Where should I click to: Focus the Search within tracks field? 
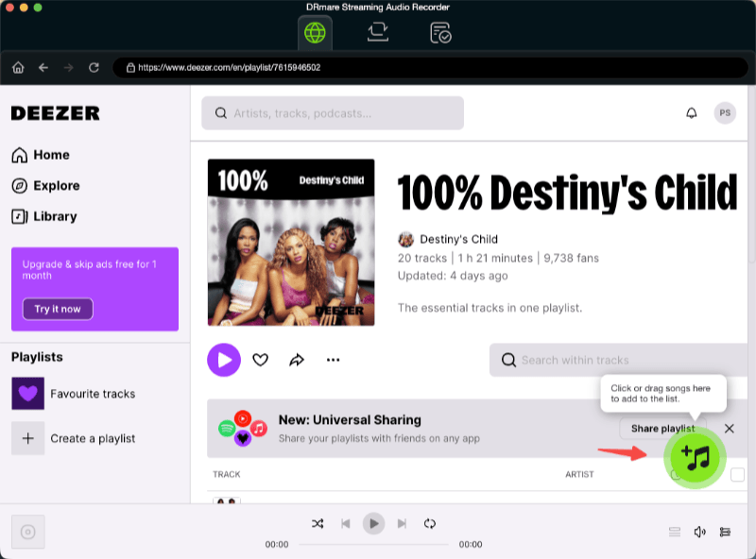coord(619,360)
